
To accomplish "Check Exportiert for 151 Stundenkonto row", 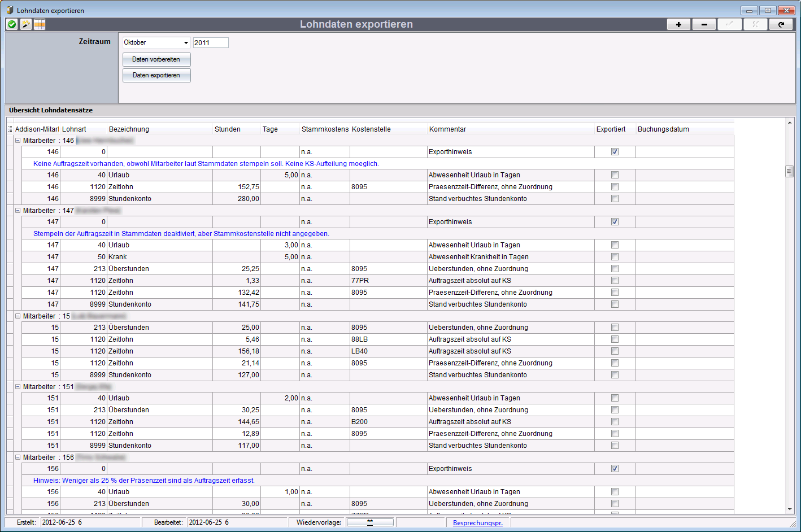I will coord(615,446).
